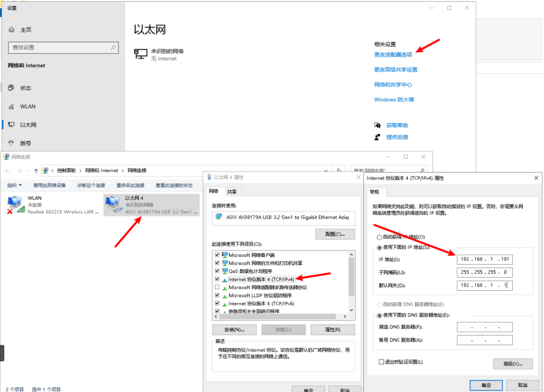Screen dimensions: 544x392
Task: Check 退出时验证设置 checkbox
Action: (x=381, y=362)
